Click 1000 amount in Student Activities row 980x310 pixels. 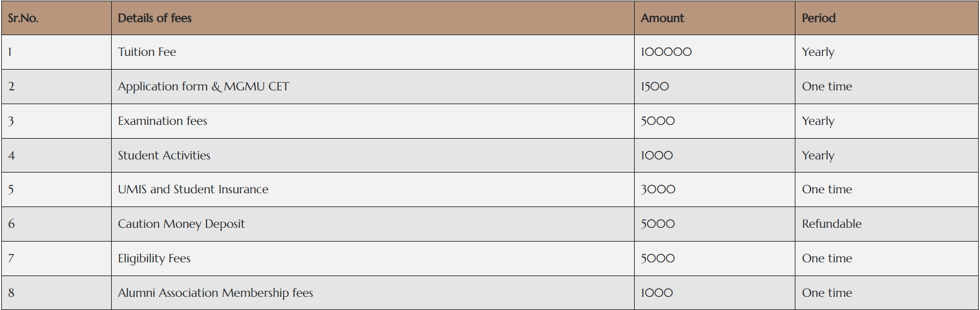coord(657,156)
